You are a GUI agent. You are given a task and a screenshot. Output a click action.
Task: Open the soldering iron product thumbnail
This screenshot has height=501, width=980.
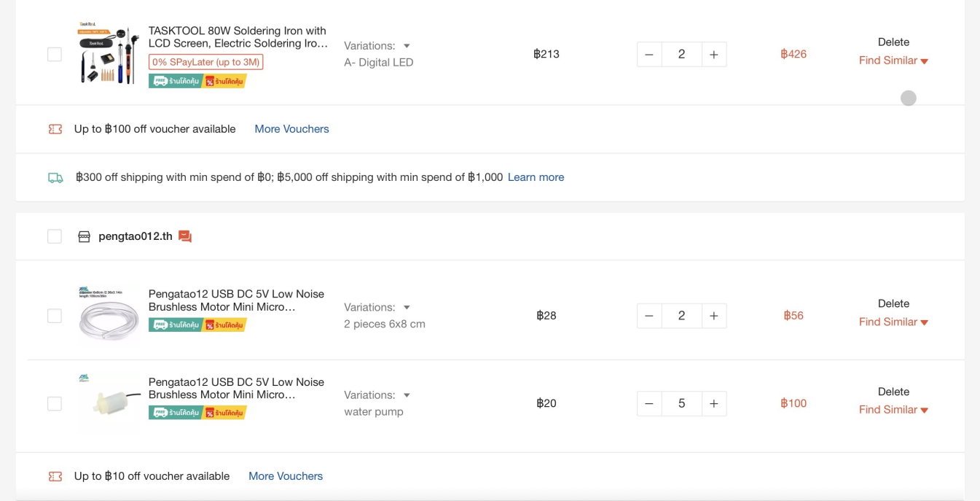[x=109, y=54]
